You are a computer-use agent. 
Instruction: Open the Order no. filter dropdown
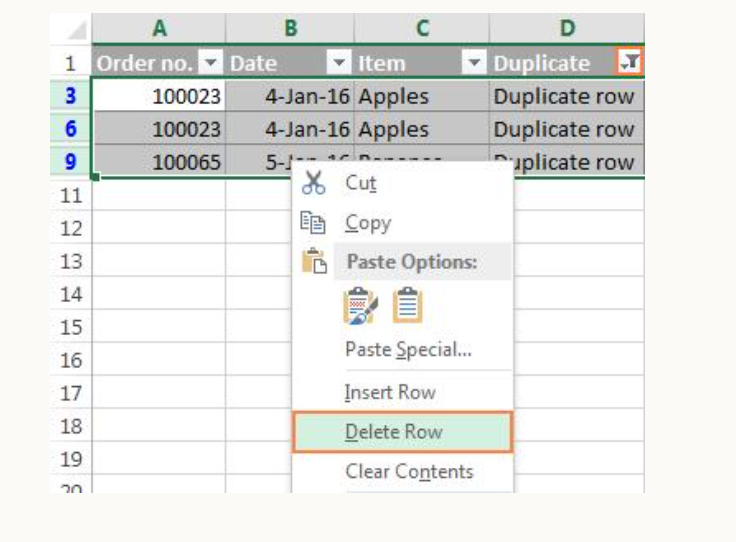click(211, 62)
